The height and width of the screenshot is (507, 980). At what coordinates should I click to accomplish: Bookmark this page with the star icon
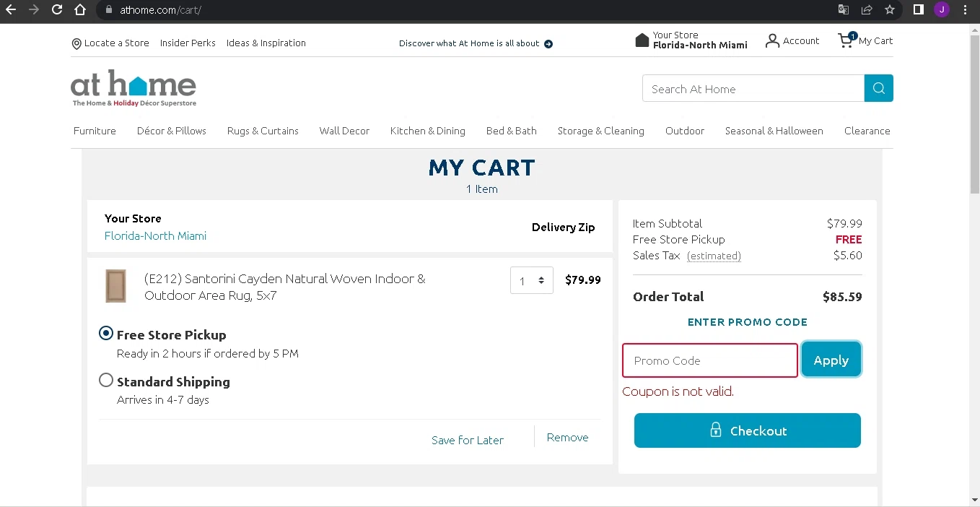point(890,10)
